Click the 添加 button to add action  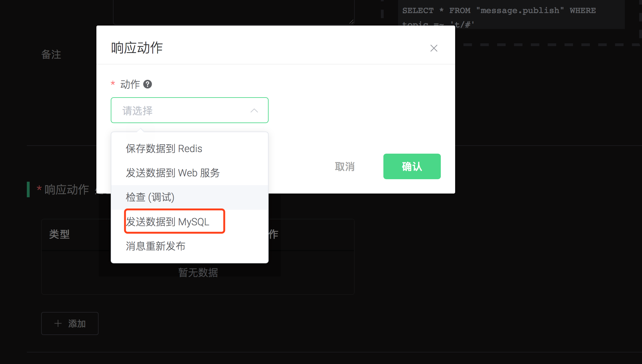click(x=70, y=323)
